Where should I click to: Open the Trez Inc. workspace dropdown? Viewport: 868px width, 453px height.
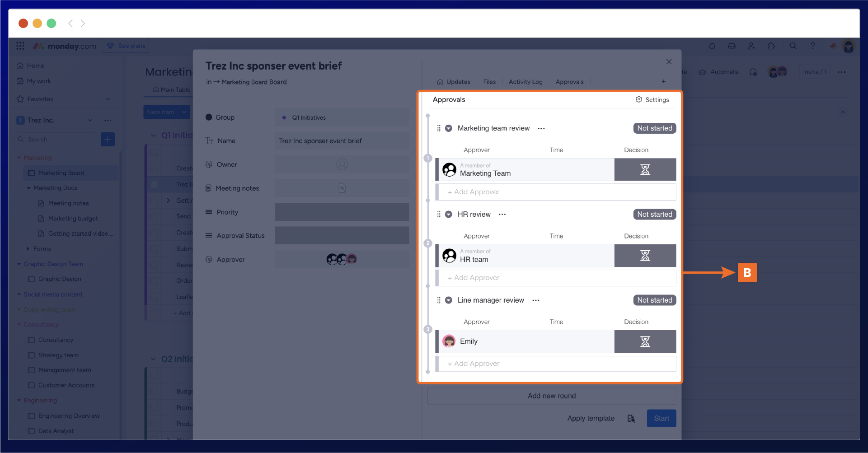(90, 120)
